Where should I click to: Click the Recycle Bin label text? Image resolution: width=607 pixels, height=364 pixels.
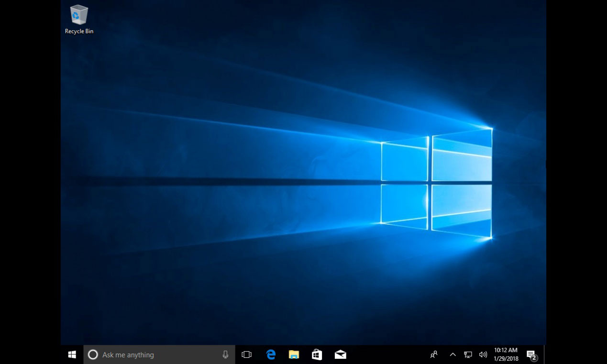(78, 32)
